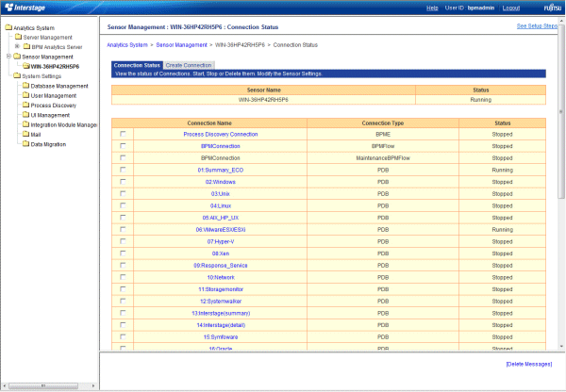Click the User Management folder icon
The width and height of the screenshot is (566, 392).
25,95
